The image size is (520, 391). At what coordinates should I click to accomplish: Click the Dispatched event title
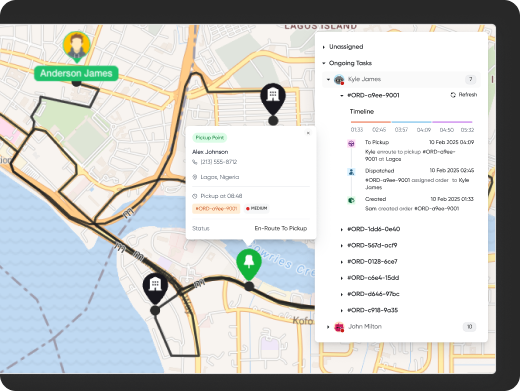379,171
